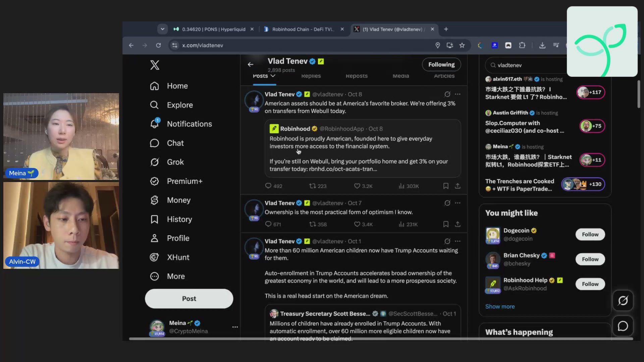Screen dimensions: 644x362
Task: Switch to the Replies tab
Action: click(x=311, y=76)
